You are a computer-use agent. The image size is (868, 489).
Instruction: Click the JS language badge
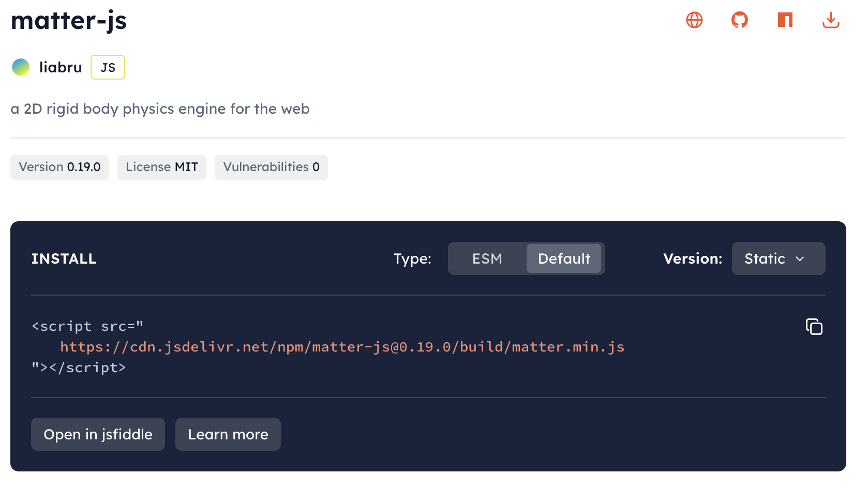coord(108,67)
